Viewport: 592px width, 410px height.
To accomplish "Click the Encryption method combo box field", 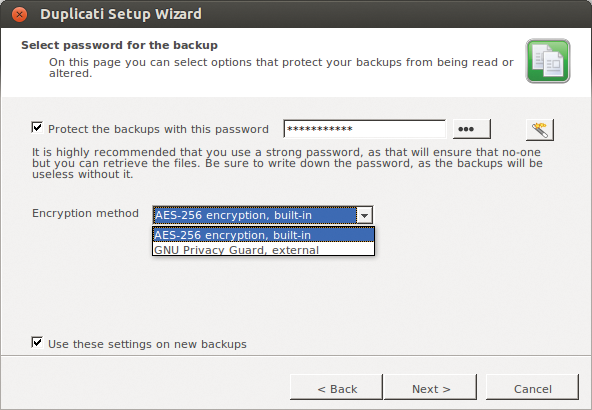I will coord(263,215).
